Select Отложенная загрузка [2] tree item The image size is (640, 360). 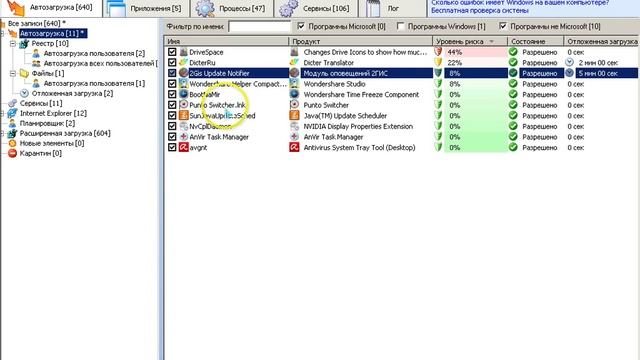[x=72, y=93]
